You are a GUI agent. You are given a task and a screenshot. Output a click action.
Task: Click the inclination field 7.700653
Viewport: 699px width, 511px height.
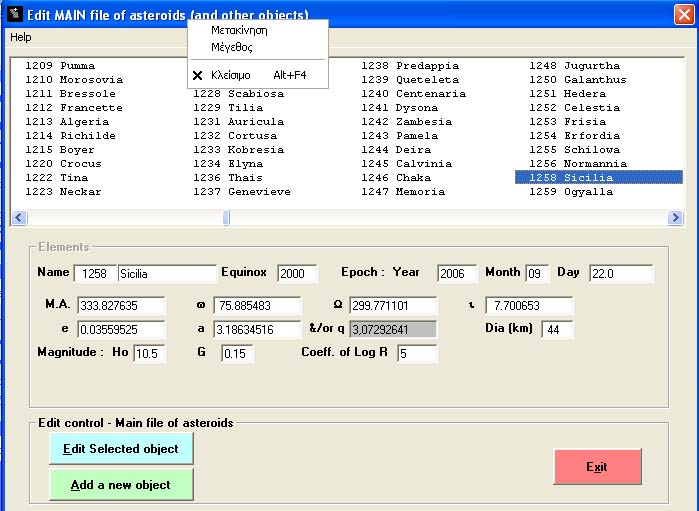[529, 305]
